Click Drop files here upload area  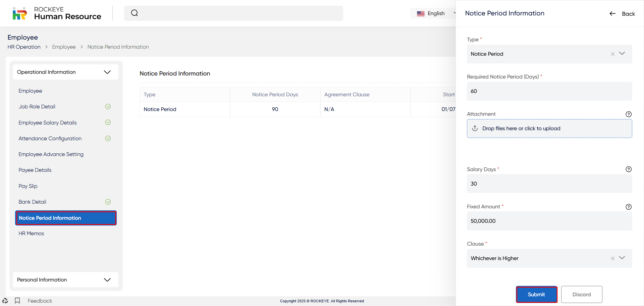click(x=549, y=129)
